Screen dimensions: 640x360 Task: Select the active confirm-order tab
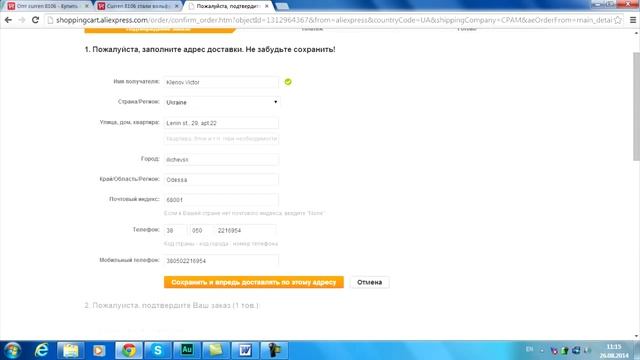pyautogui.click(x=229, y=6)
